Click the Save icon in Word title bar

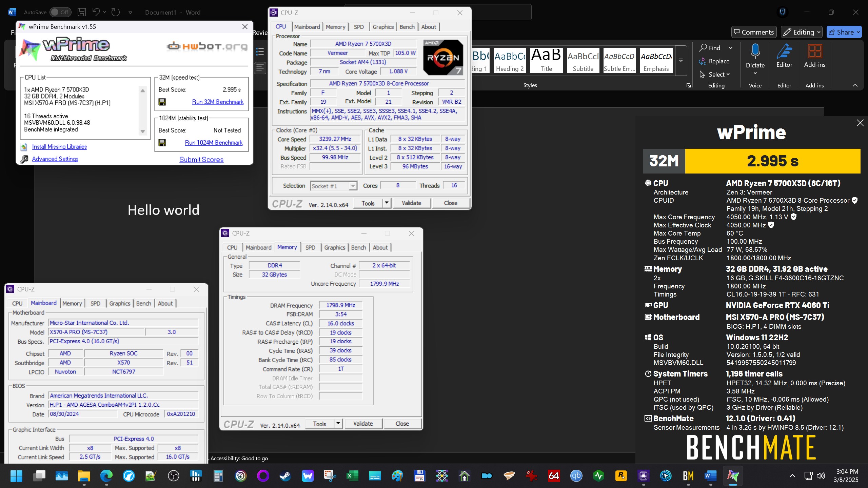[x=82, y=12]
